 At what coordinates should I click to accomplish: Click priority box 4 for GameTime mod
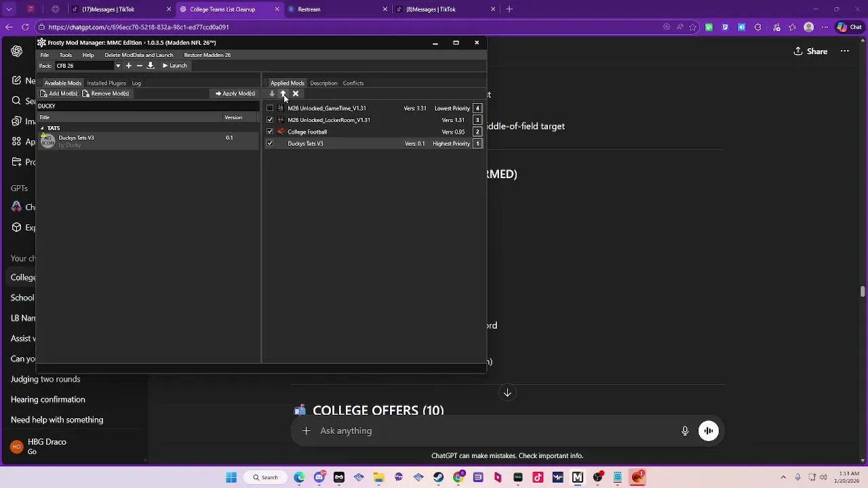pos(477,108)
